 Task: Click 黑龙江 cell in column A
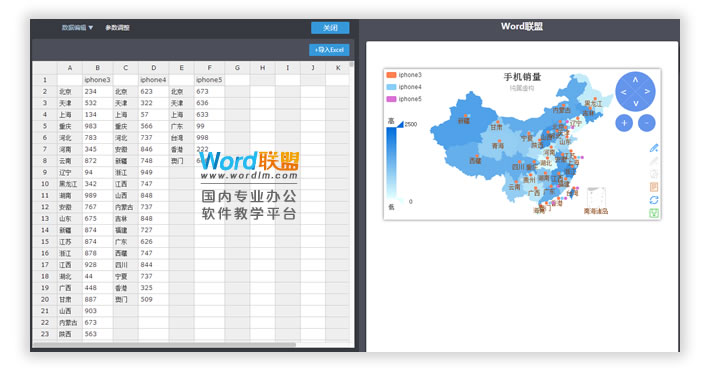tap(70, 184)
